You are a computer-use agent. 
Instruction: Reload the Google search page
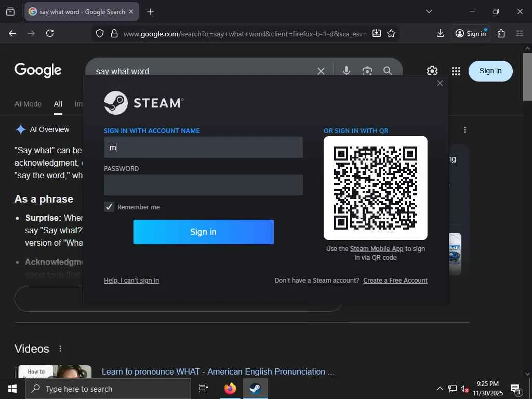pos(50,33)
